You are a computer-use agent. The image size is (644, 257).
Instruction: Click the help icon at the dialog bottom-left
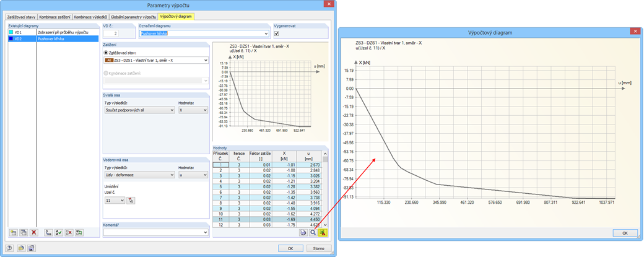pos(10,248)
